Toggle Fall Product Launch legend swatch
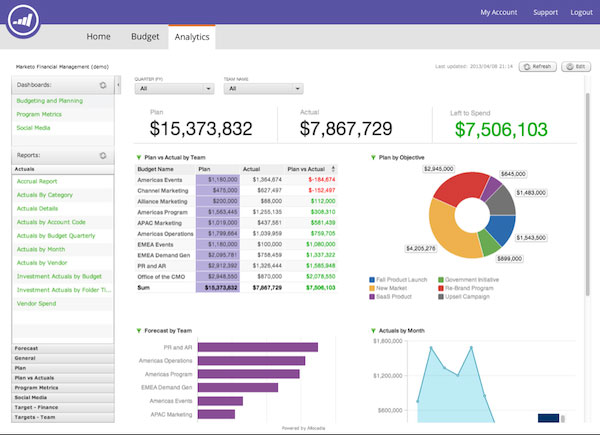The height and width of the screenshot is (435, 600). pyautogui.click(x=372, y=280)
